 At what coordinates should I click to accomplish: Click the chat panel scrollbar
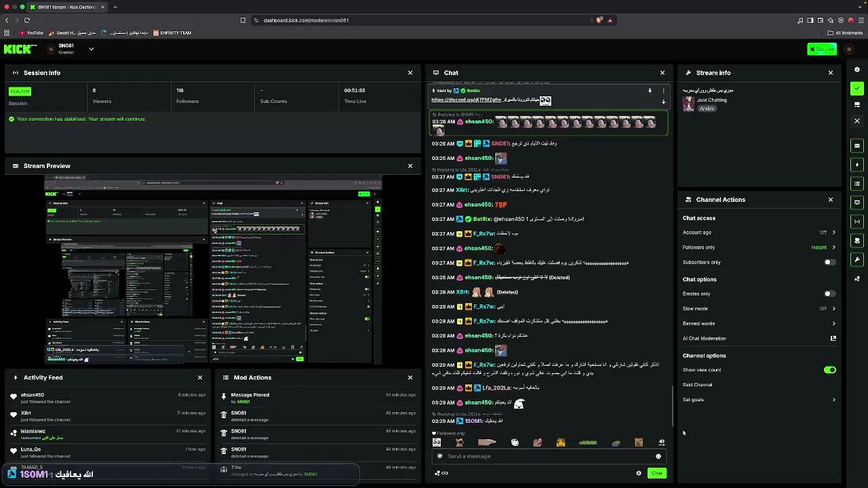673,405
